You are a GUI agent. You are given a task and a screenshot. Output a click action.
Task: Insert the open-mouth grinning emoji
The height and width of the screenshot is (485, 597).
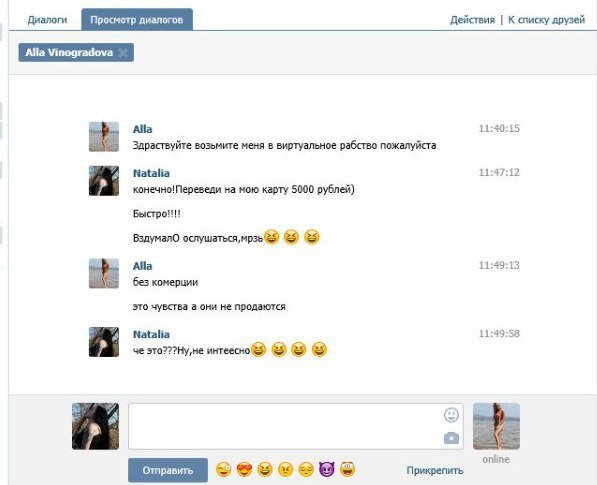[347, 469]
